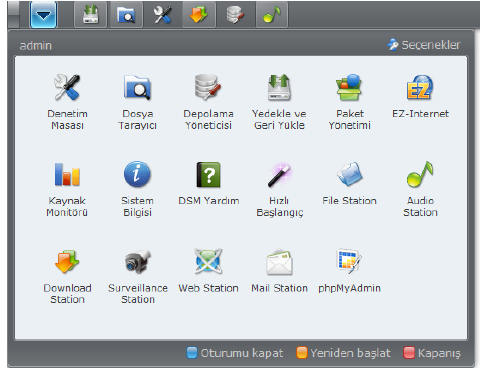Click Yeniden başlat restart button
Image resolution: width=480 pixels, height=368 pixels.
coord(343,353)
